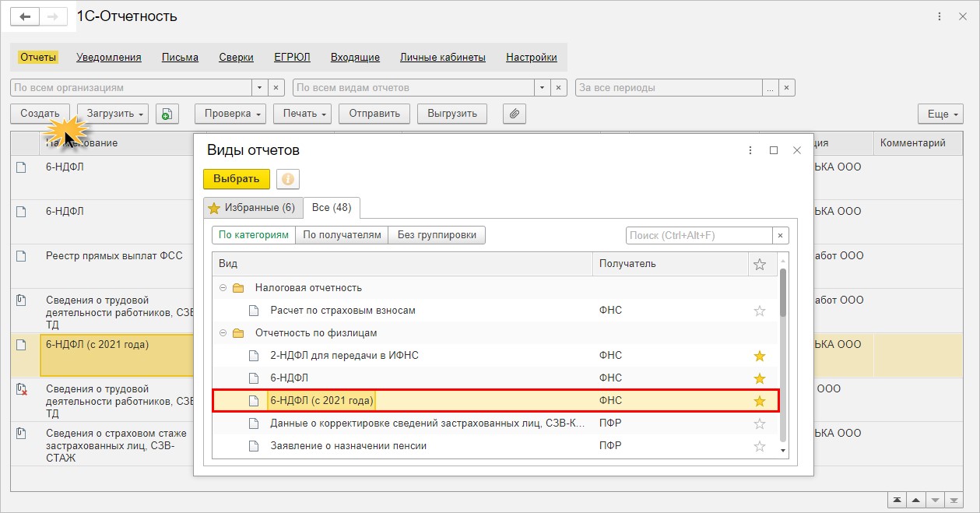The image size is (980, 513).
Task: Collapse the Налоговая отчетность group
Action: [223, 288]
